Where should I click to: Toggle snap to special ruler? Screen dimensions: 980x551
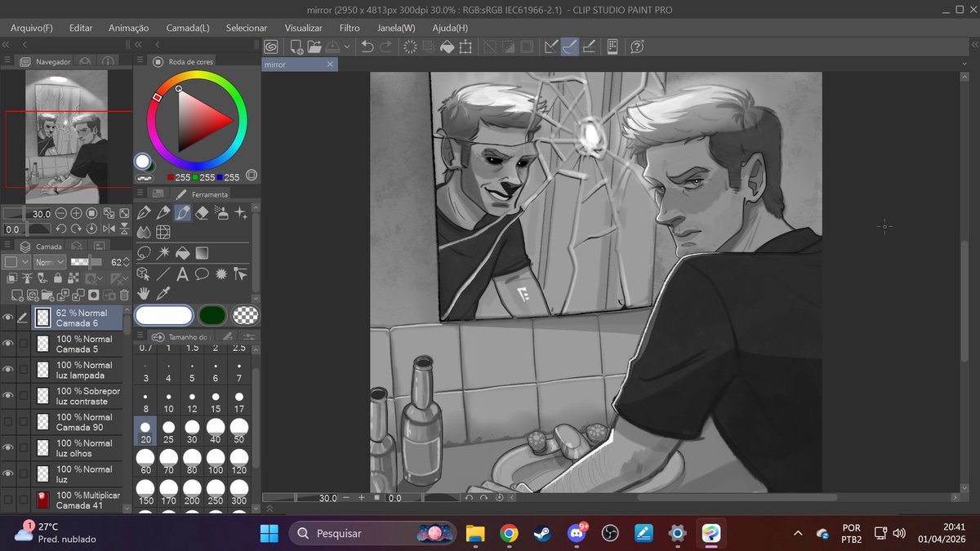pyautogui.click(x=570, y=47)
